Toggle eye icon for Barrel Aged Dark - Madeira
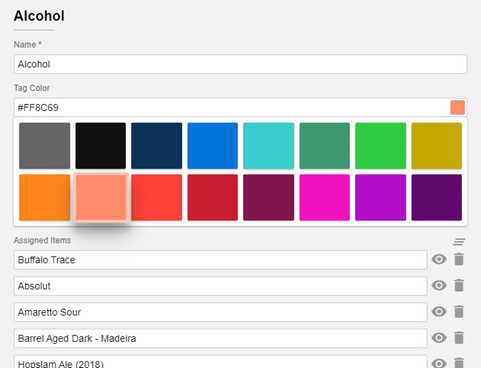481x368 pixels. coord(439,338)
